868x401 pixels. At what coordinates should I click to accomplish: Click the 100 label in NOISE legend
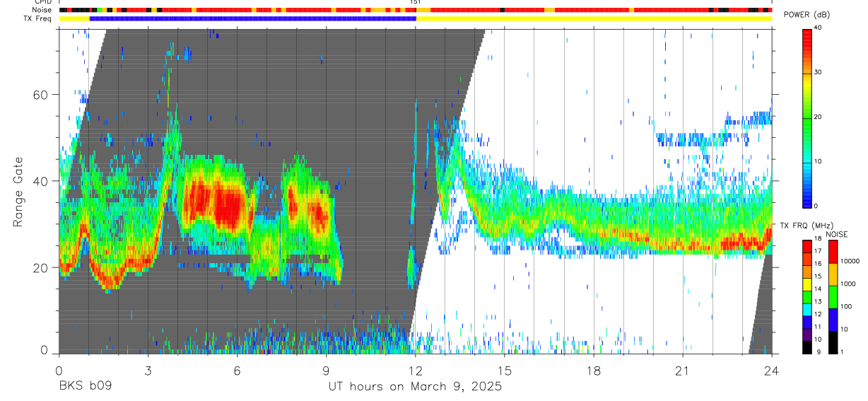pyautogui.click(x=845, y=306)
